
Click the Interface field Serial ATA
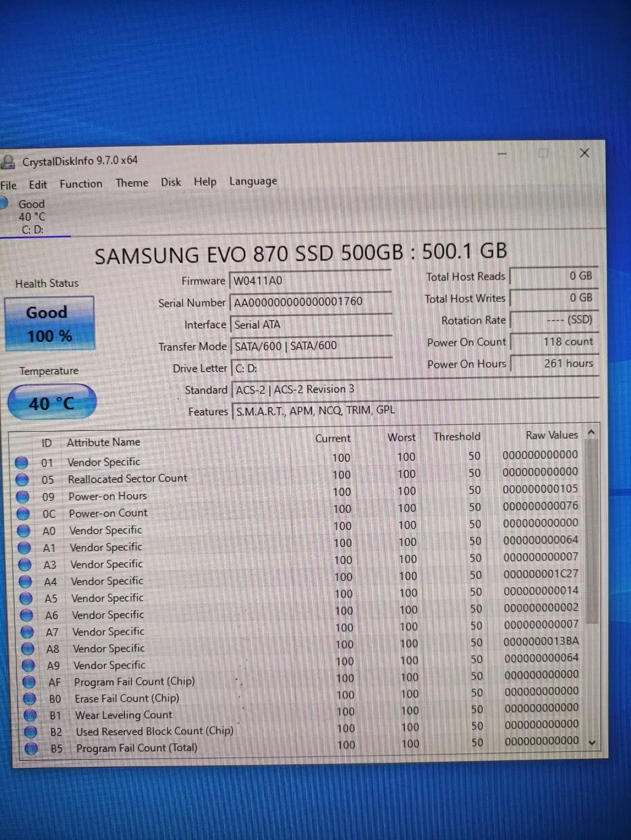point(310,324)
